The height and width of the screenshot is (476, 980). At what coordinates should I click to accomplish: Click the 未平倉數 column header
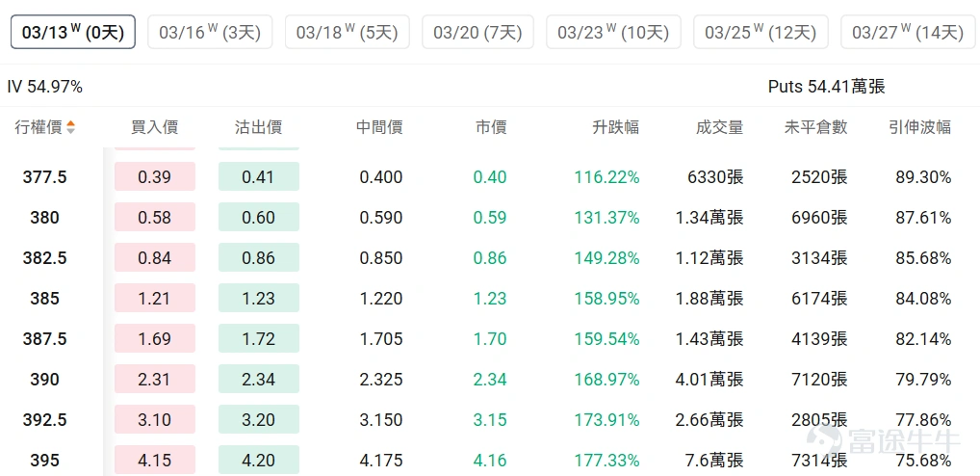coord(815,127)
